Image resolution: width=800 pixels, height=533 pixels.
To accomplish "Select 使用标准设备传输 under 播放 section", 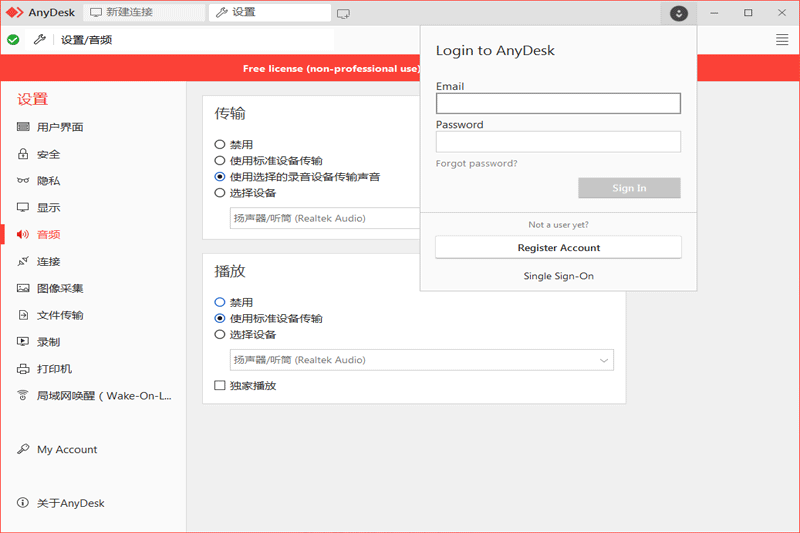I will click(x=220, y=318).
